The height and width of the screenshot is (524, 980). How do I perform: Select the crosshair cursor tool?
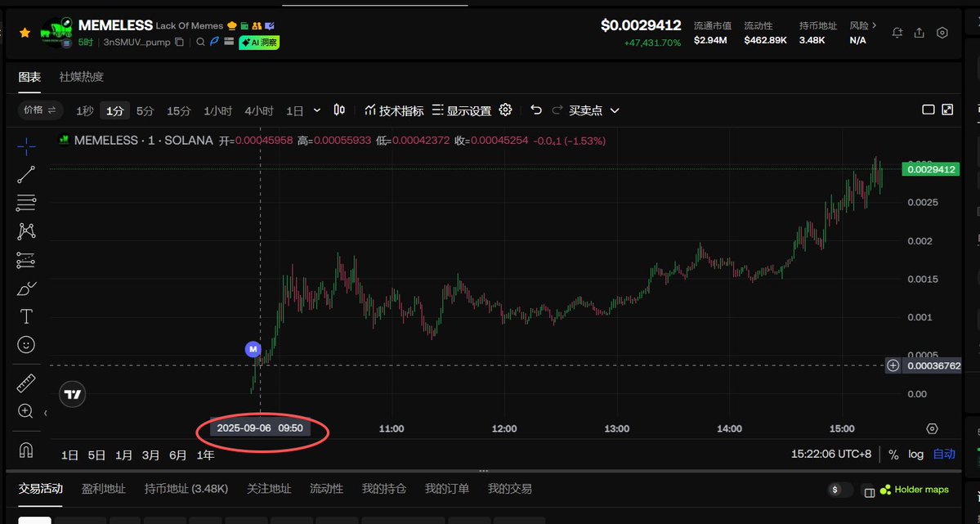click(26, 148)
